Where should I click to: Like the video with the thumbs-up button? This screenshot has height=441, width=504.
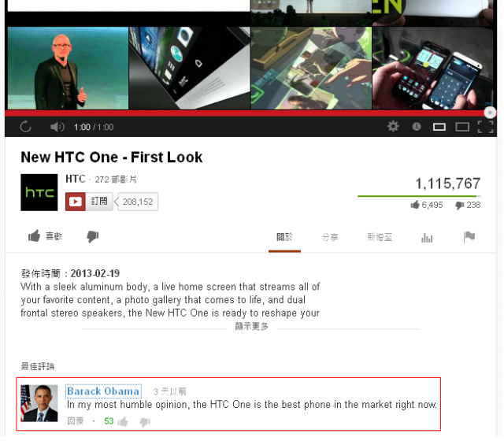(x=45, y=236)
